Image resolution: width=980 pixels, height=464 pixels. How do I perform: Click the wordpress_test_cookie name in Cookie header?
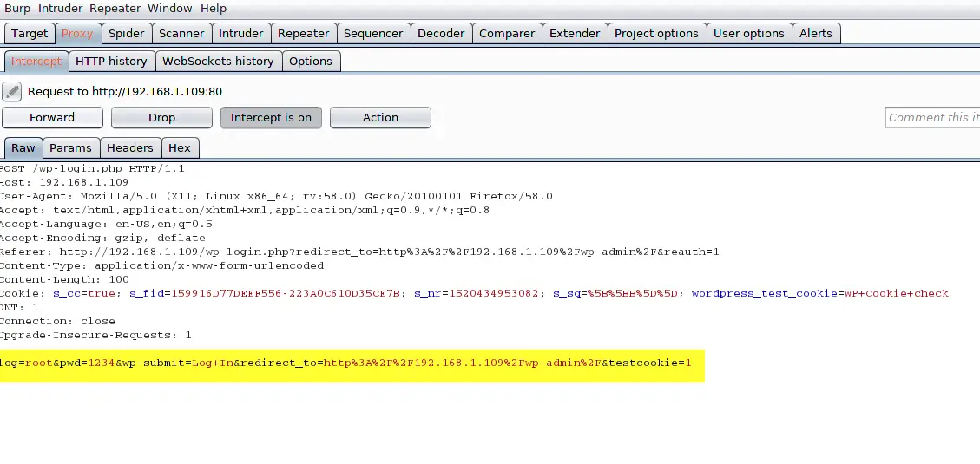point(765,293)
